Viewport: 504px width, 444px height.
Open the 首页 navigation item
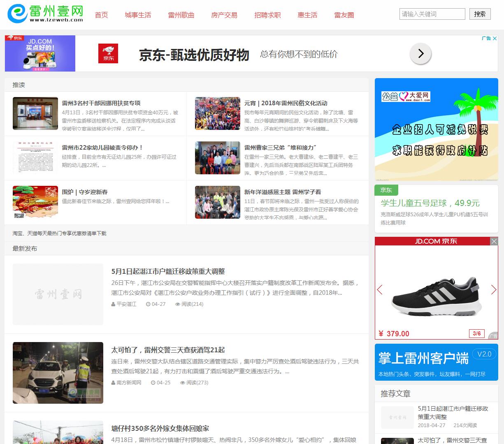(x=101, y=15)
